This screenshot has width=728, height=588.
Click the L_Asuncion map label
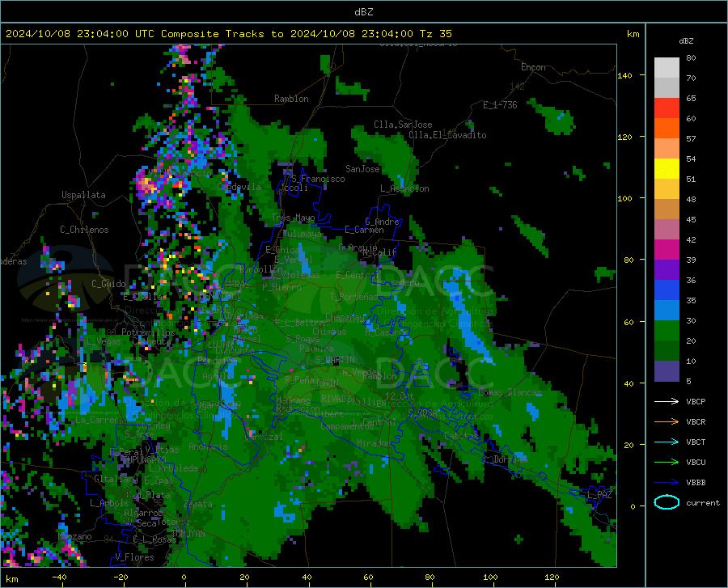pyautogui.click(x=404, y=188)
